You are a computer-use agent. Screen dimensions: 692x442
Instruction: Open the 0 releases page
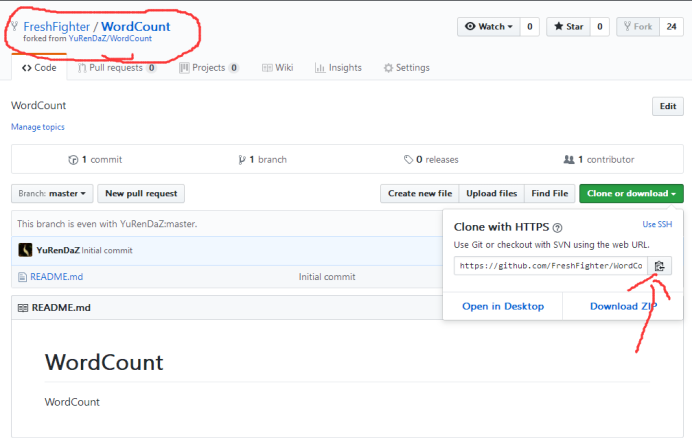click(431, 160)
